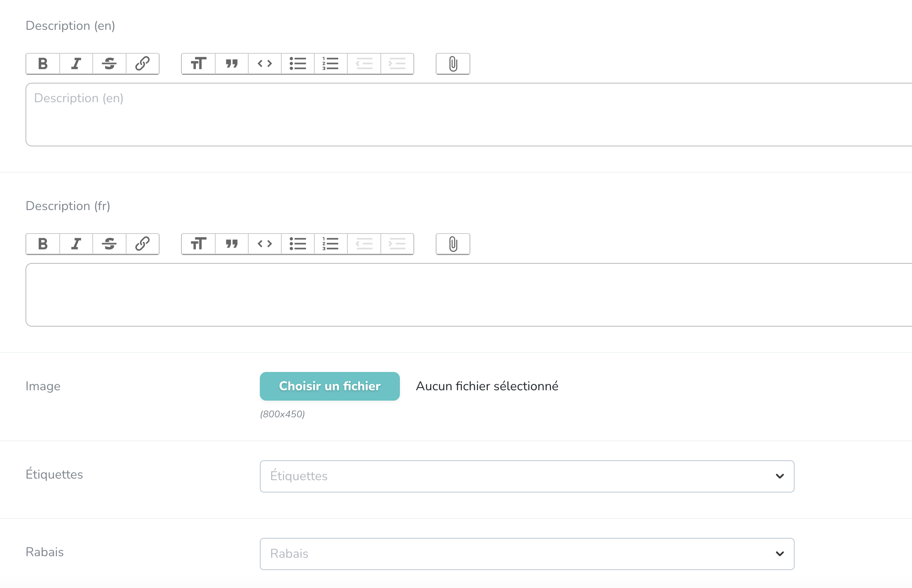Viewport: 912px width, 588px height.
Task: Attach file in Description (fr) toolbar
Action: (453, 244)
